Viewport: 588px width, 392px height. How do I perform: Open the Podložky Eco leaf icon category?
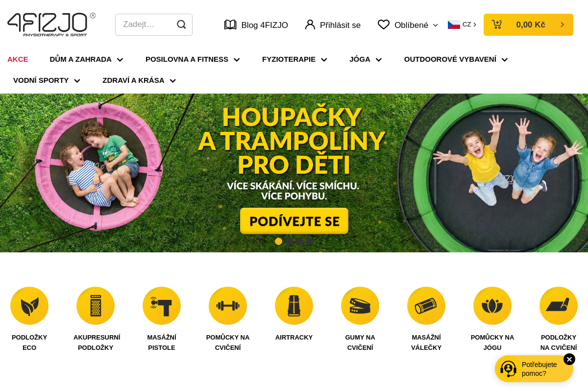[29, 306]
